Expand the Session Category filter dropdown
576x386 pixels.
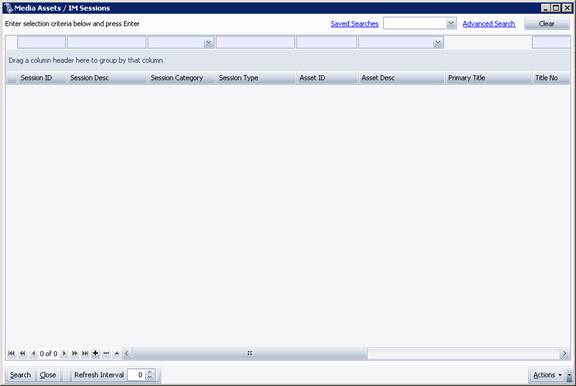pos(209,43)
